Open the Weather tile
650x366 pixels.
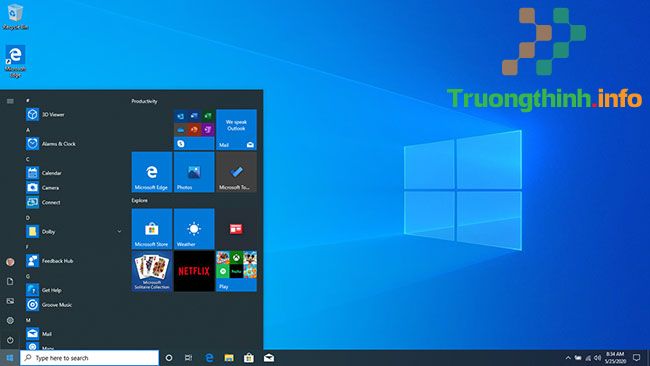(x=194, y=228)
